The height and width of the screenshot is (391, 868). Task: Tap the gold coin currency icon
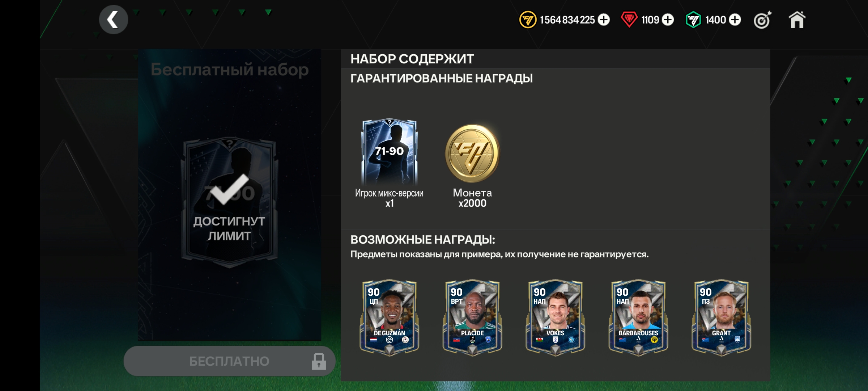coord(528,20)
